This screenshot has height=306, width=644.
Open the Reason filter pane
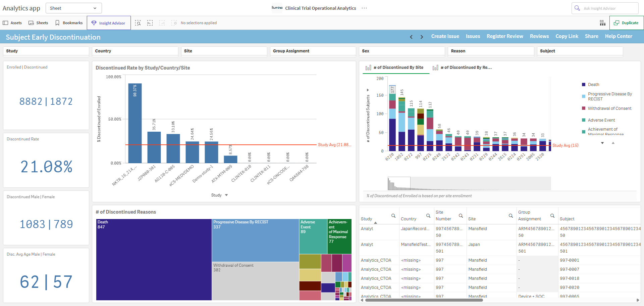coord(491,51)
